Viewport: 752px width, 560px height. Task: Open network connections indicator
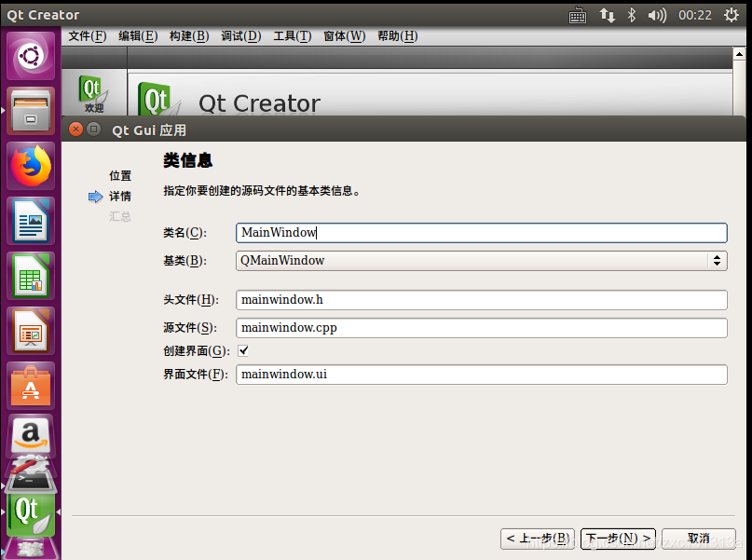(x=607, y=15)
